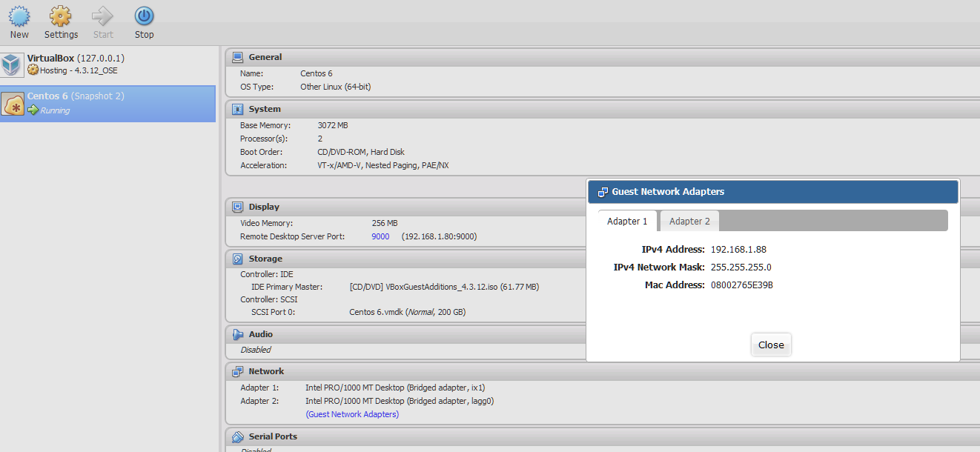Screen dimensions: 980x452
Task: Click the Base Memory value 3072 MB
Action: 333,125
